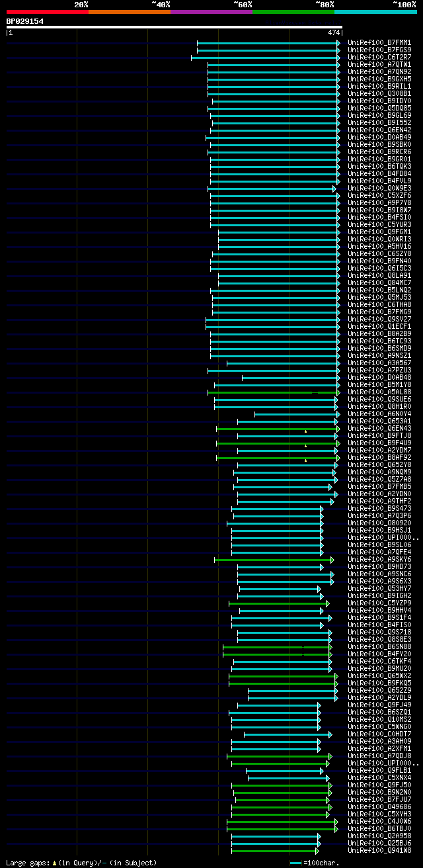Click the green ~80% identity legend segment
The image size is (423, 868).
(x=293, y=11)
